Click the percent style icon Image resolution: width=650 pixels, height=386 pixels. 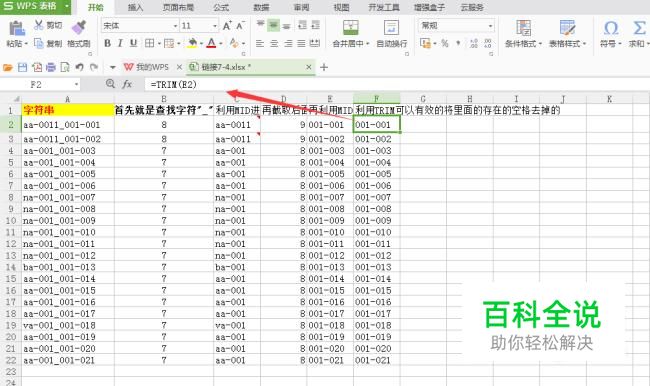pos(445,43)
